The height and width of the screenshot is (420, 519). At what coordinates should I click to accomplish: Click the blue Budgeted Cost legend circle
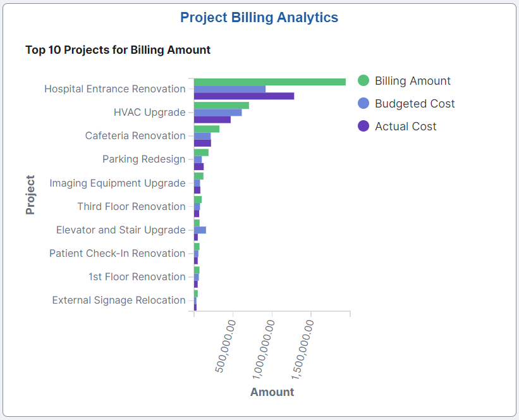click(363, 104)
